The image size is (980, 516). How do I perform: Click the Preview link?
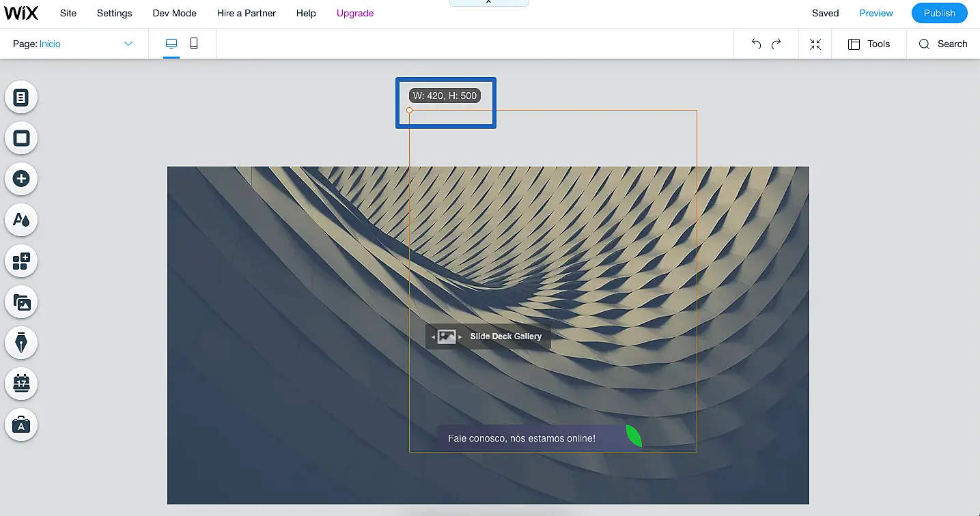[876, 13]
